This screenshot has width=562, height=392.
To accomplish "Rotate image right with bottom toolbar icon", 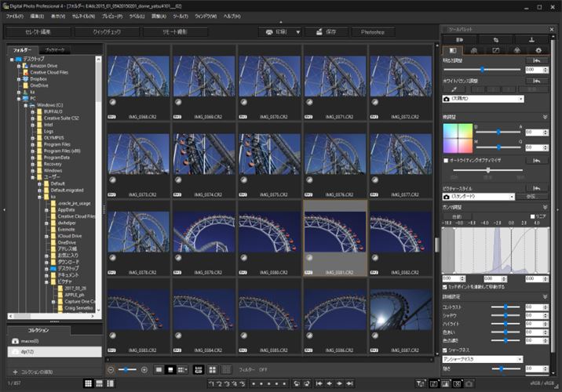I will pyautogui.click(x=307, y=383).
